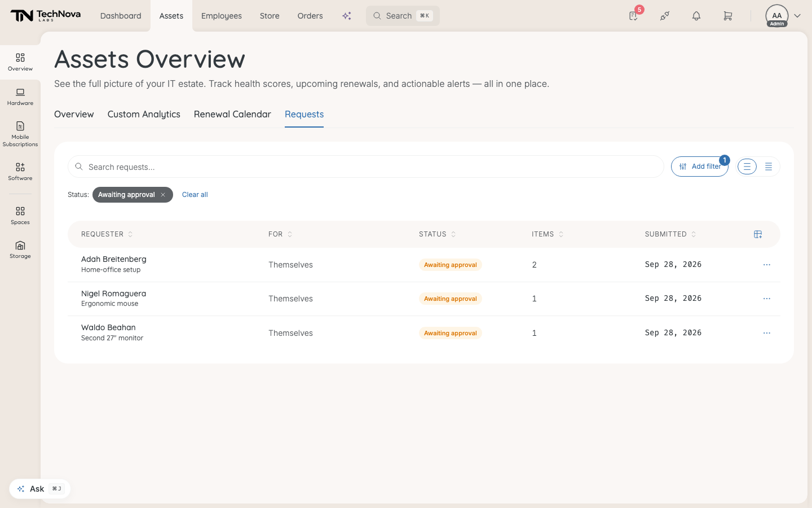Click the TechNova Labs logo

(46, 16)
